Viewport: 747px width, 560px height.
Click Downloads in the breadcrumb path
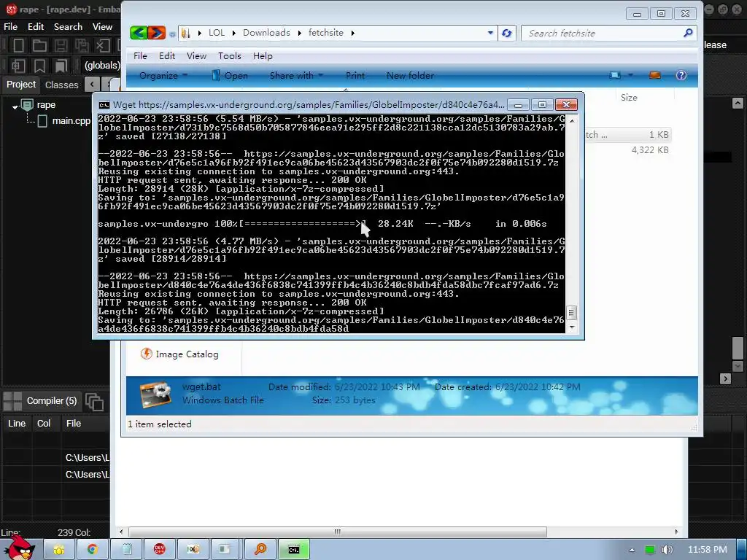pyautogui.click(x=266, y=33)
